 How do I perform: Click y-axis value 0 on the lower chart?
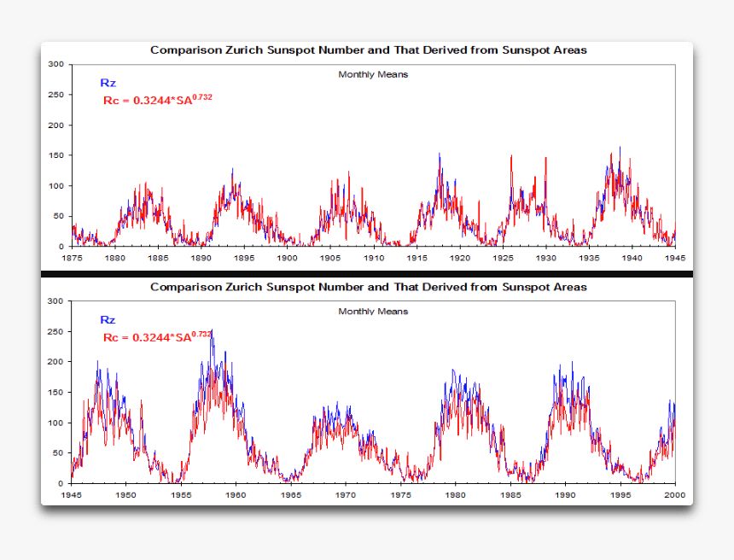point(61,483)
